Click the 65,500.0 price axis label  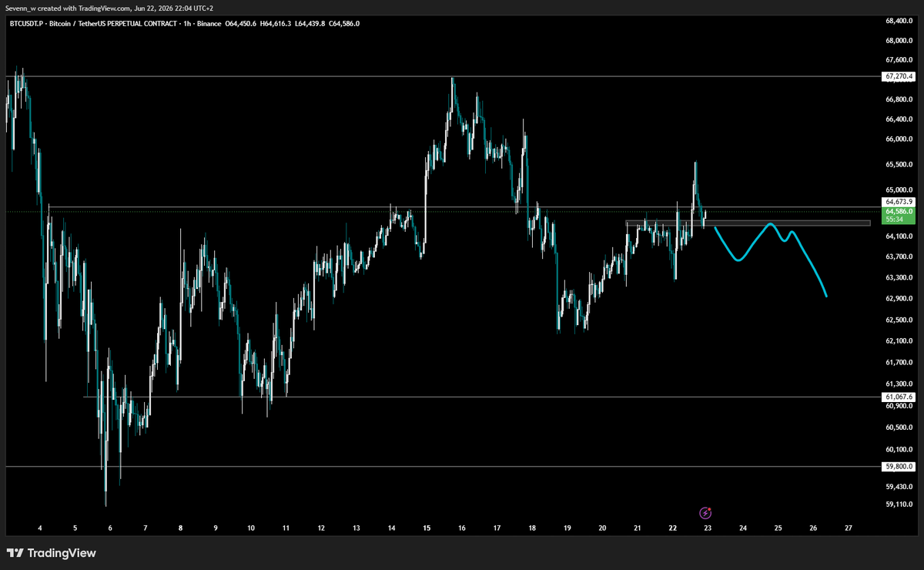pos(899,164)
